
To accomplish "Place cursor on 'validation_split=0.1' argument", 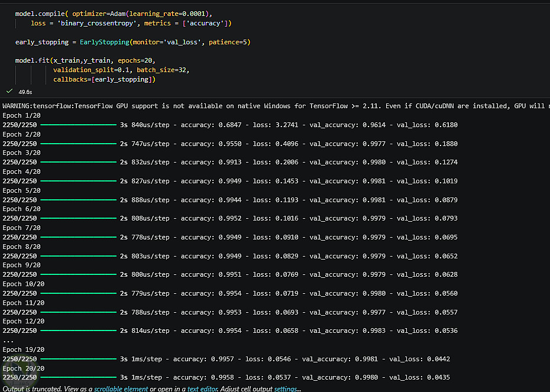I will tap(91, 70).
